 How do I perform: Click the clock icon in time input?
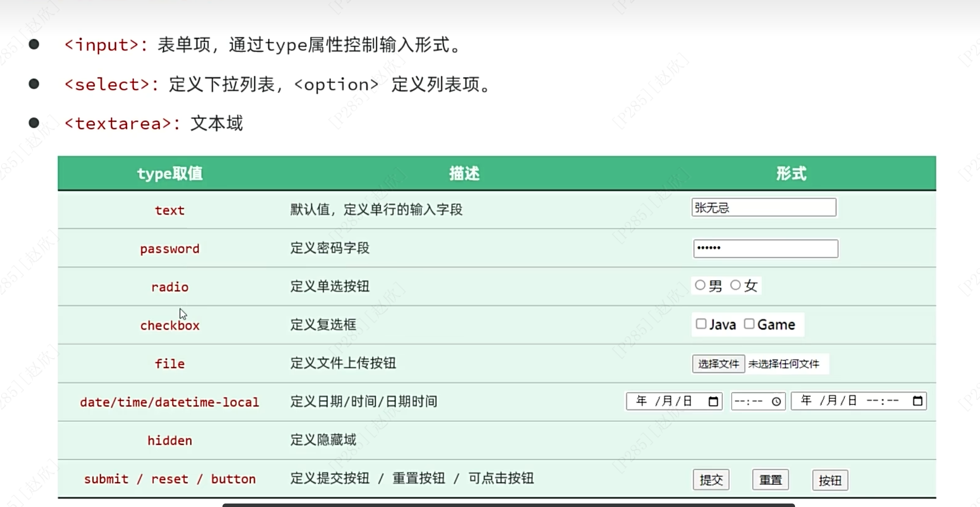pos(776,401)
